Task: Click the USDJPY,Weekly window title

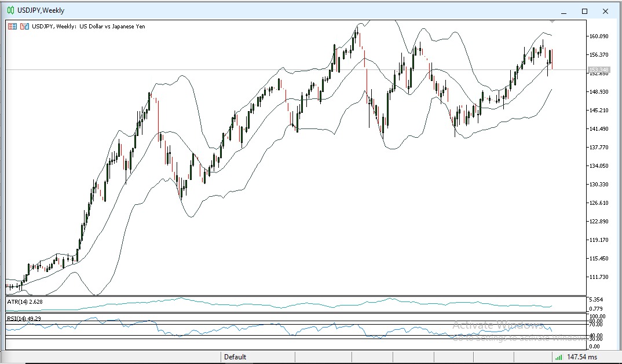Action: pos(41,10)
